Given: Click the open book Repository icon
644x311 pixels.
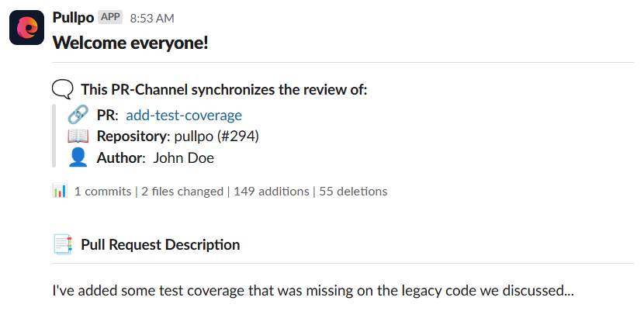Looking at the screenshot, I should click(x=78, y=136).
